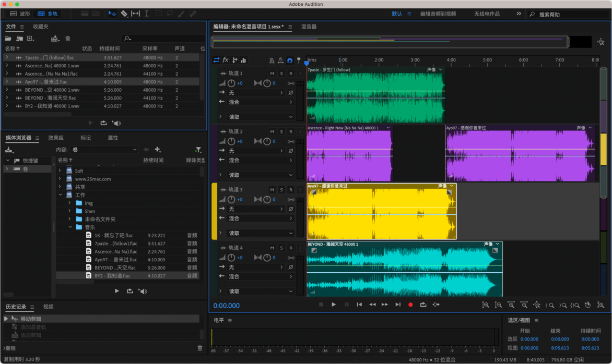This screenshot has height=364, width=612.
Task: Select the Move tool in top toolbar
Action: coord(112,14)
